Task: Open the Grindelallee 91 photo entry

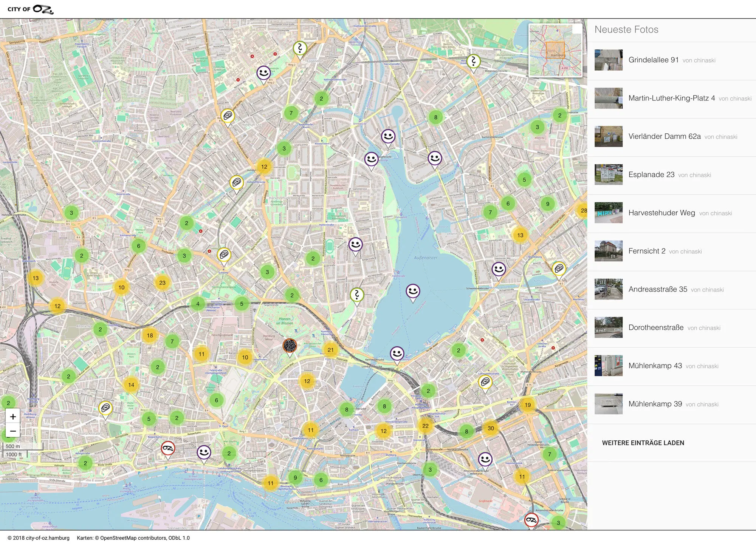Action: coord(653,60)
